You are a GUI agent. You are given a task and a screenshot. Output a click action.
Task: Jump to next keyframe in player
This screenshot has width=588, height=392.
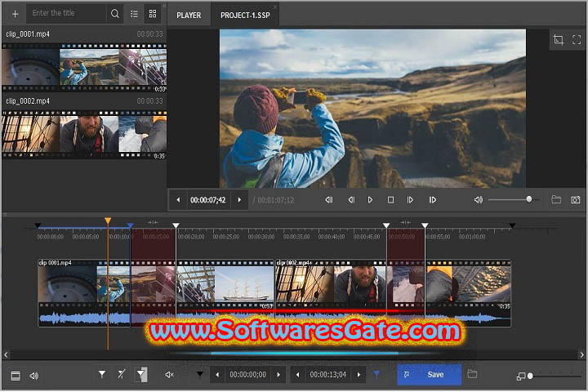[432, 200]
